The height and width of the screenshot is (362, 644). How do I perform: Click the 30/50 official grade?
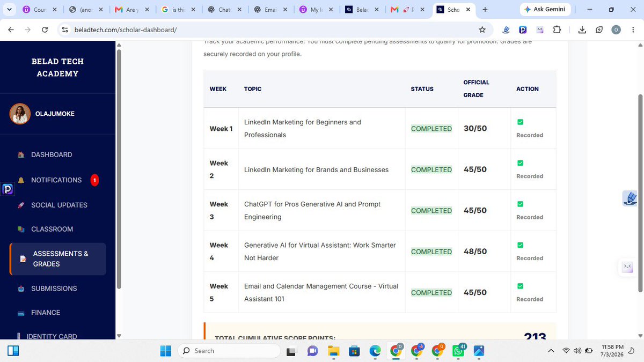[475, 129]
